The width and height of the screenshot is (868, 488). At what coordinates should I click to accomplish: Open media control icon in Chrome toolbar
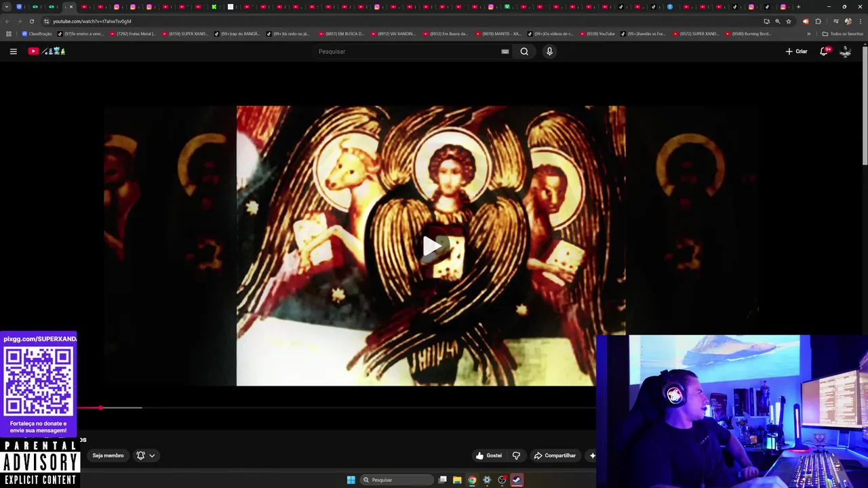835,21
